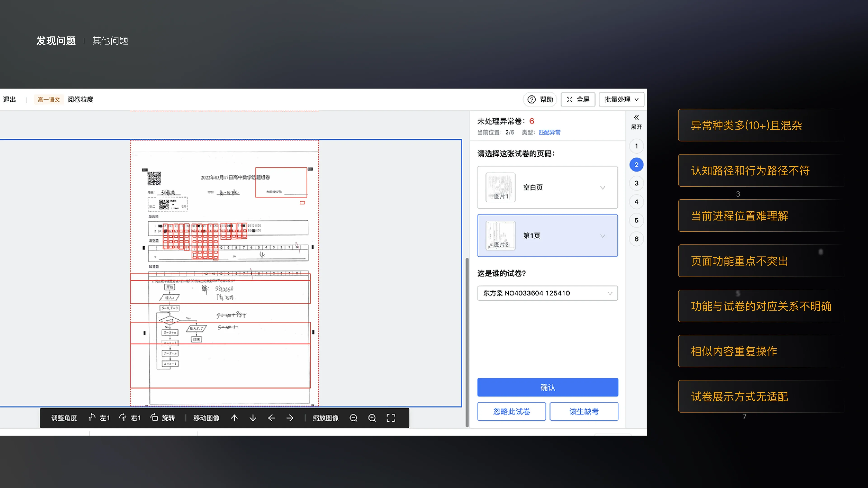This screenshot has height=488, width=868.
Task: Click the 当前进程位置难理解 card
Action: [x=762, y=216]
